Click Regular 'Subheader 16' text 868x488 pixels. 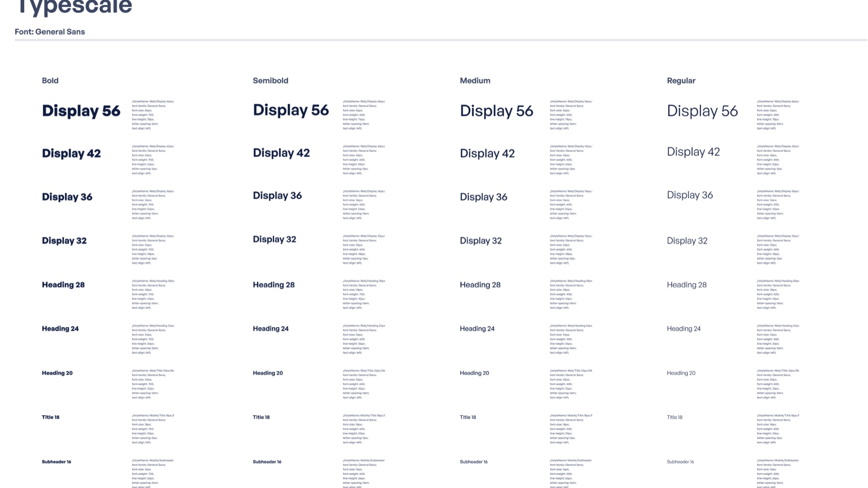[x=680, y=462]
